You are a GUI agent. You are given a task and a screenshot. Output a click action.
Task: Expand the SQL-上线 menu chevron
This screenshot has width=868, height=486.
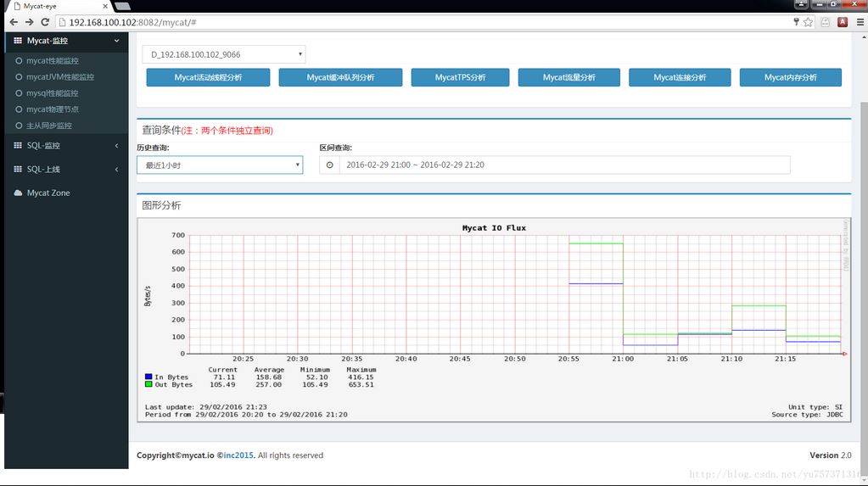coord(116,170)
